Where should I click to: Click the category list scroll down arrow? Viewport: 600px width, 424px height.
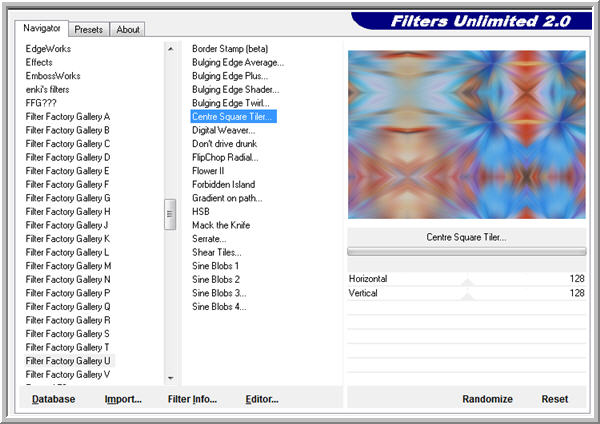click(x=171, y=378)
